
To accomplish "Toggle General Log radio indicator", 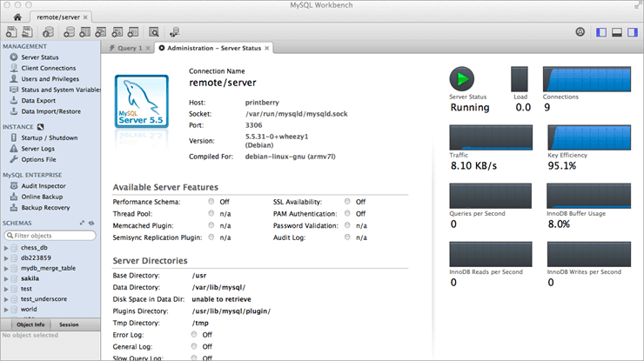I will point(194,346).
